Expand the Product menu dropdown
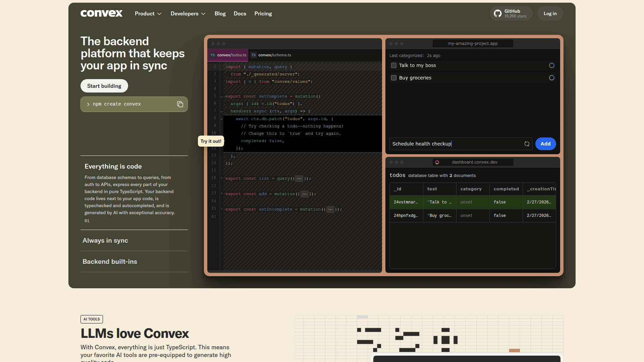This screenshot has height=362, width=644. click(148, 14)
